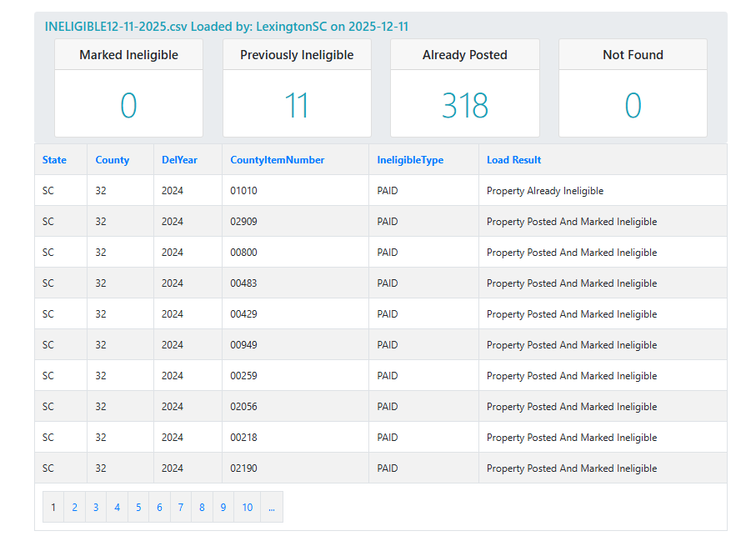Sort by IneligibleType column header
756x546 pixels.
pos(410,160)
